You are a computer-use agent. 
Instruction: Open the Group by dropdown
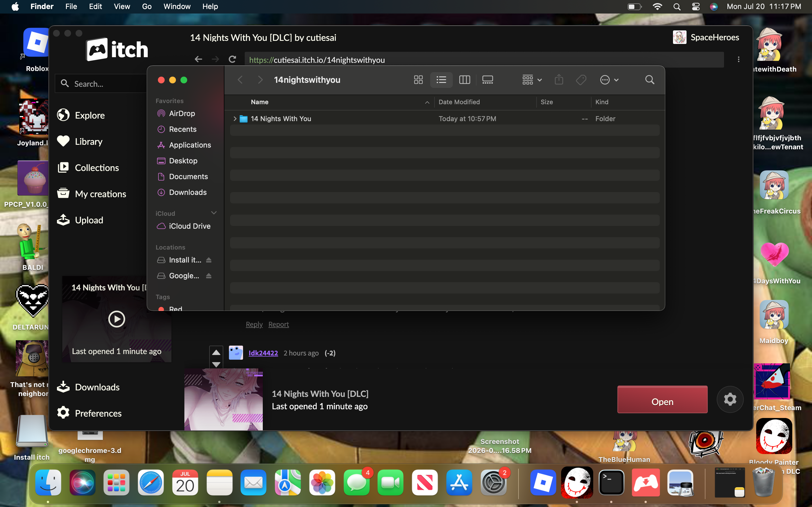532,80
